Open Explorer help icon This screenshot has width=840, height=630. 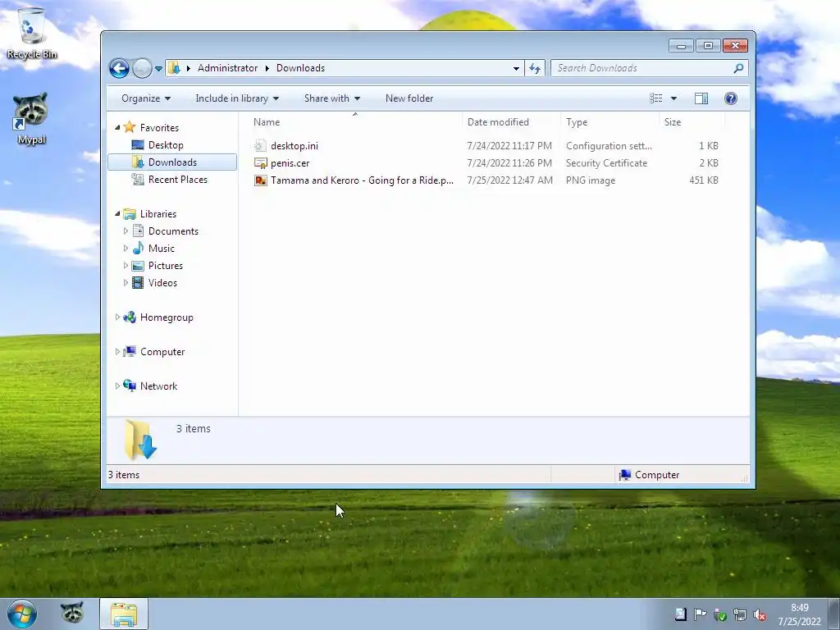coord(730,98)
